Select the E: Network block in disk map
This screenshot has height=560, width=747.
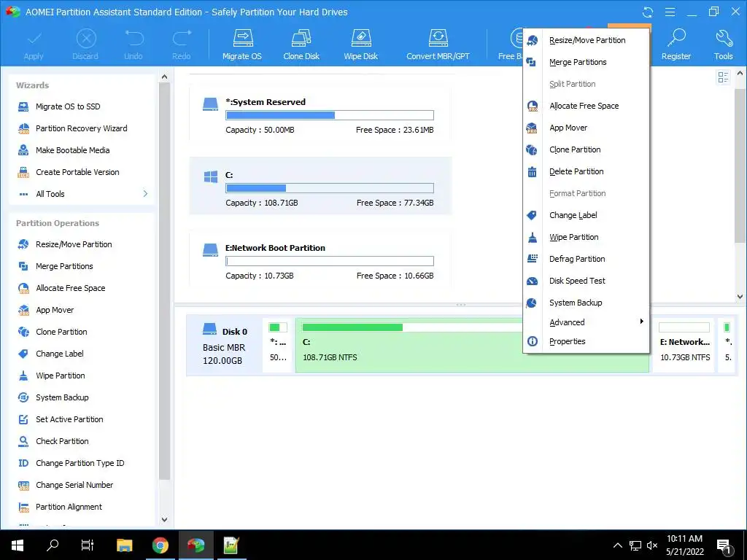tap(684, 346)
